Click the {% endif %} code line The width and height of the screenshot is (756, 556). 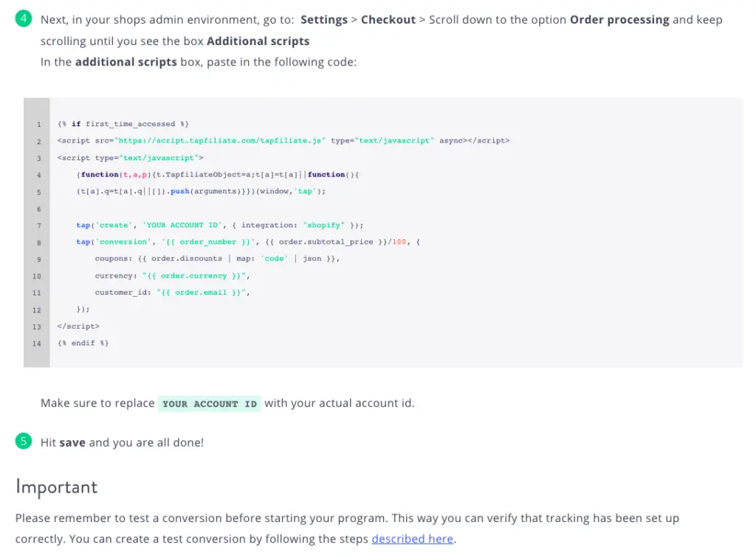click(x=83, y=343)
